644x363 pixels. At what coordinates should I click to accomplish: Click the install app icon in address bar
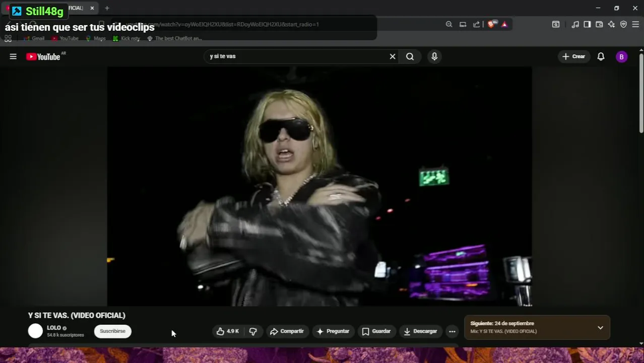click(x=463, y=24)
